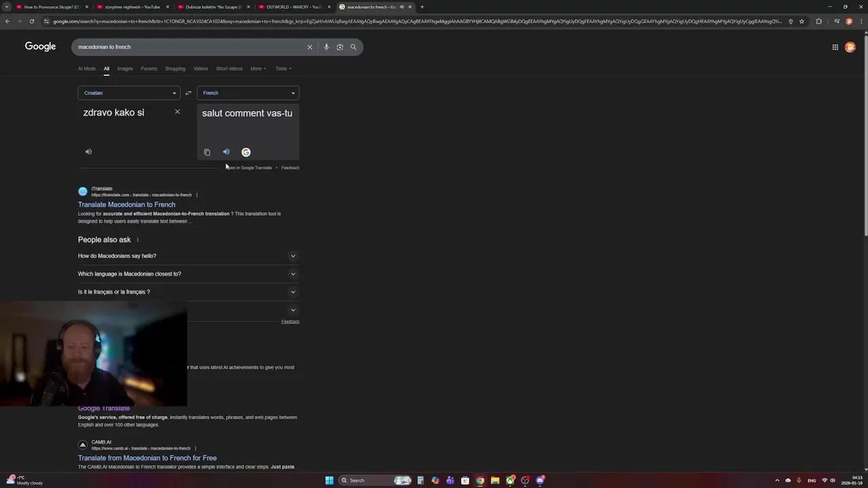Open the taskbar volume control
The height and width of the screenshot is (488, 868).
833,481
